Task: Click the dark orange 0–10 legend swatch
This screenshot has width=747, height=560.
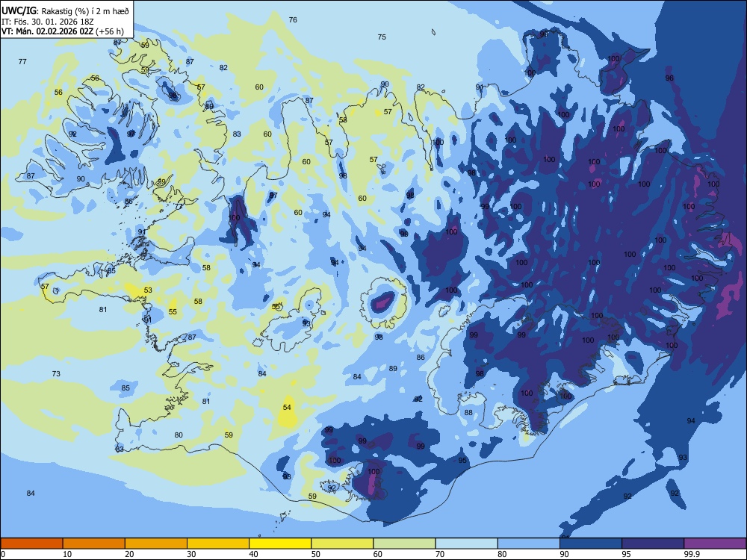Action: [31, 544]
